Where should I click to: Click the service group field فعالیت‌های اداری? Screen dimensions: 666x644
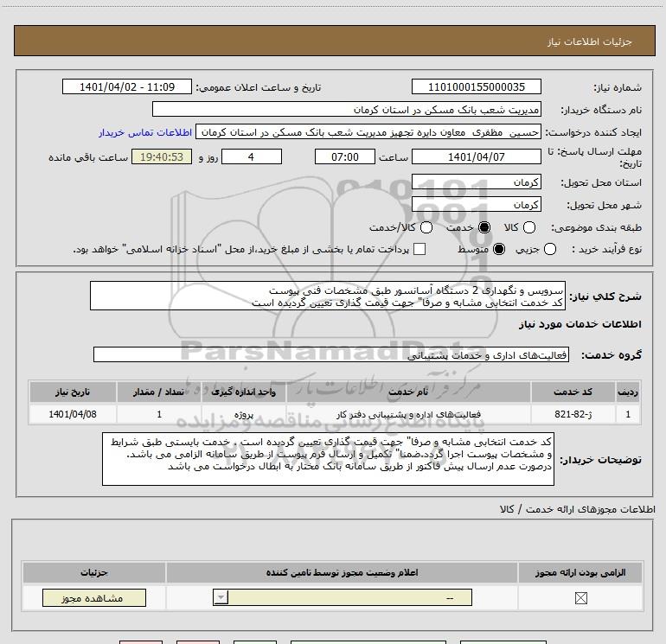pos(331,354)
